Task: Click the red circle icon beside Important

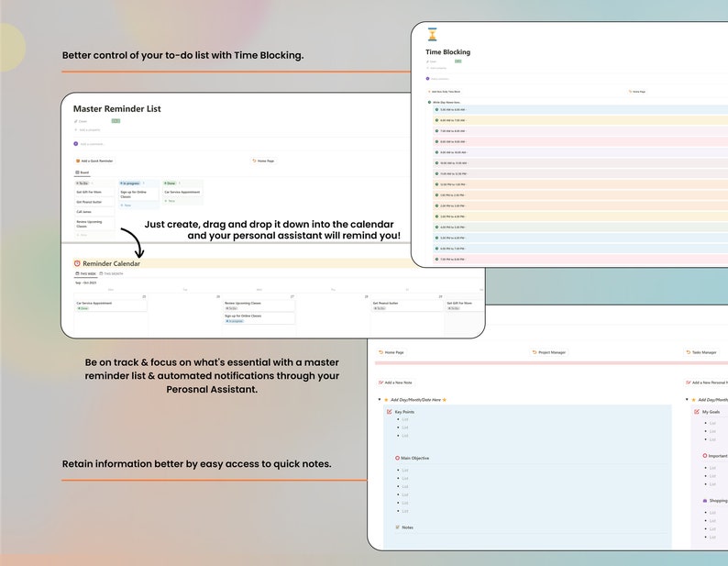Action: coord(705,456)
